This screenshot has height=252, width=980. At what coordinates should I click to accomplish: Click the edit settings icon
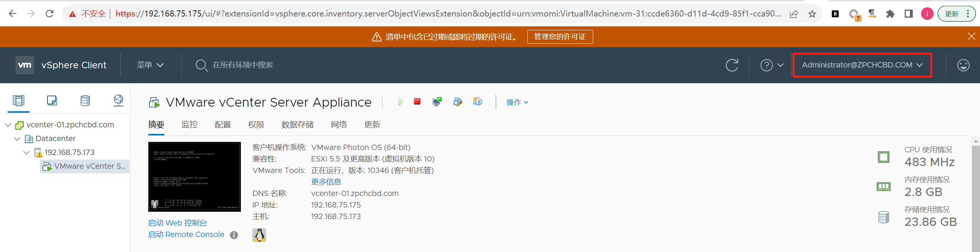point(458,102)
